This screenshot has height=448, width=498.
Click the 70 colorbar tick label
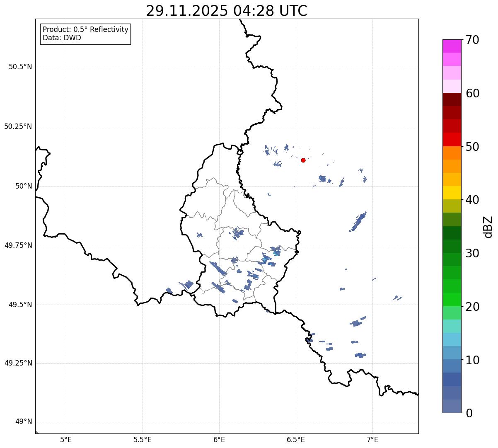click(472, 40)
